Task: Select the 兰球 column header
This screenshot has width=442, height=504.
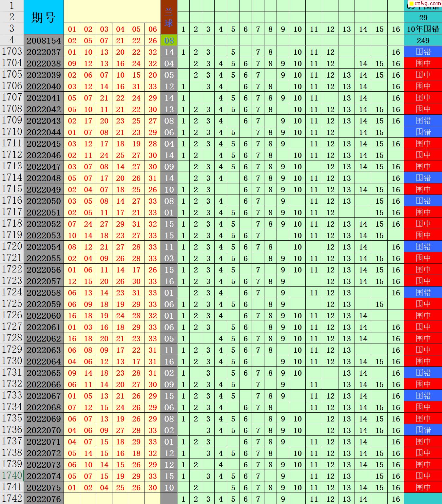Action: point(169,17)
